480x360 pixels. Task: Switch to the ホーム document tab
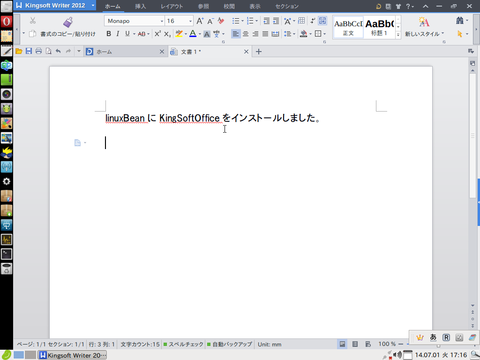[x=125, y=52]
